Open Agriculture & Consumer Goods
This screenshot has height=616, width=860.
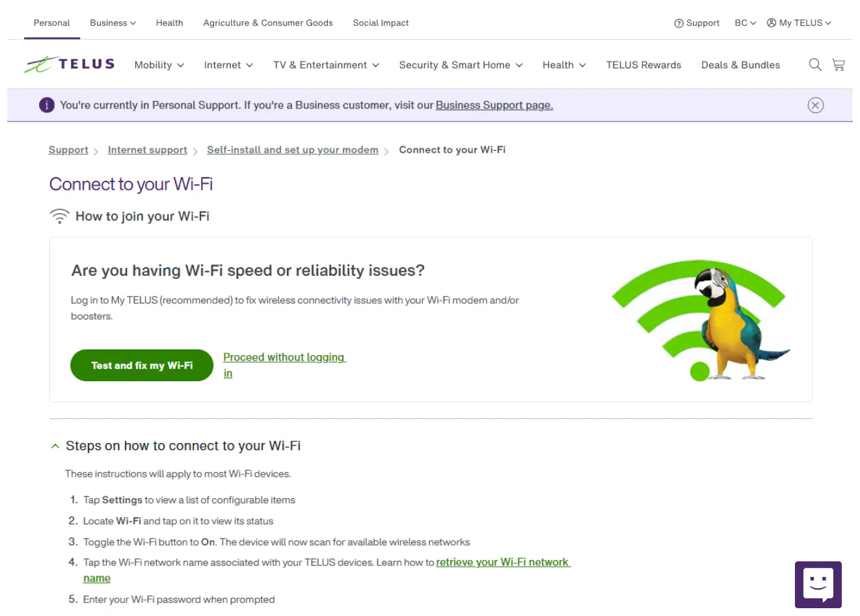[x=268, y=23]
